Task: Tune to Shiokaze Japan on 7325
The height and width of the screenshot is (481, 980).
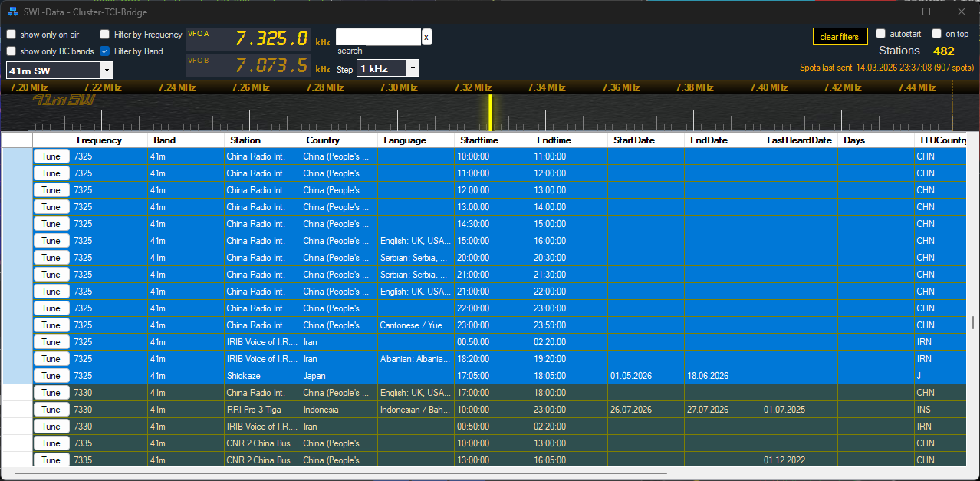Action: click(51, 376)
